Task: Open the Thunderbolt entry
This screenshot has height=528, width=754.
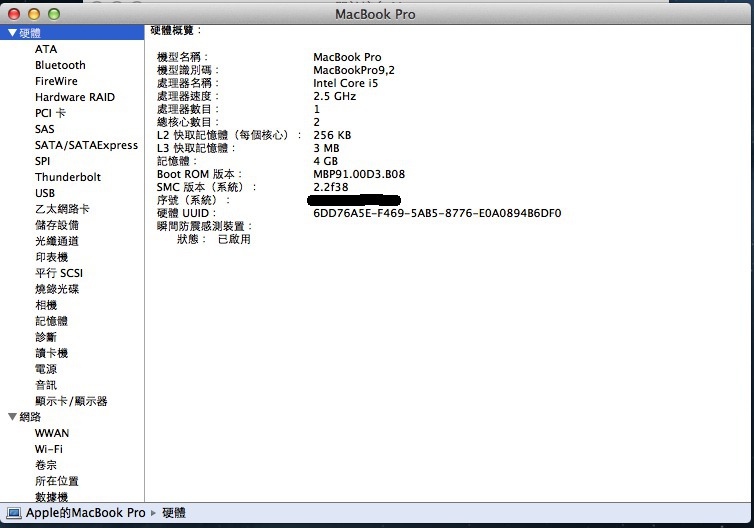Action: pos(68,177)
